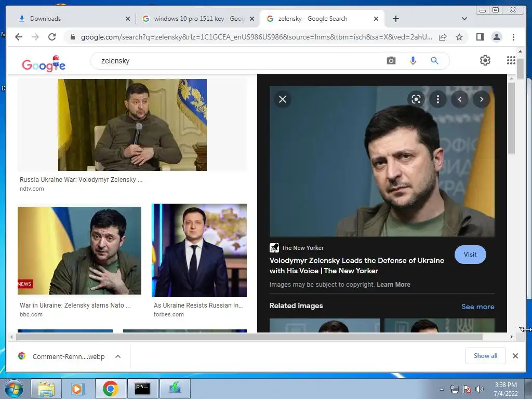Open the Chrome profile avatar
Screen dimensions: 532x399
tap(496, 37)
